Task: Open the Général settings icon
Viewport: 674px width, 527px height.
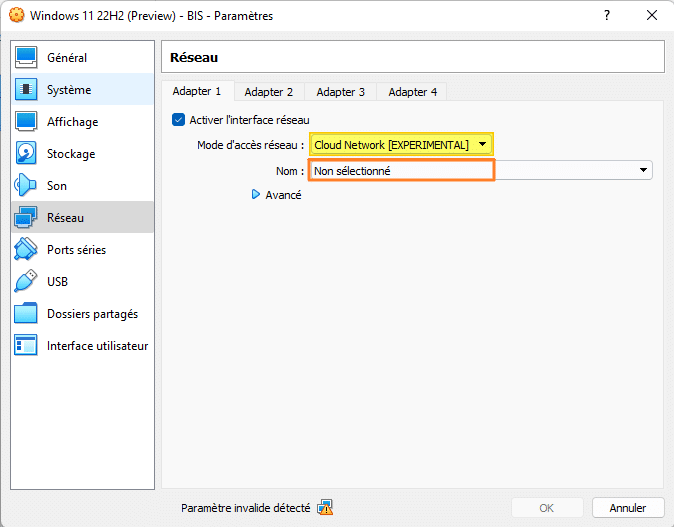Action: click(26, 57)
